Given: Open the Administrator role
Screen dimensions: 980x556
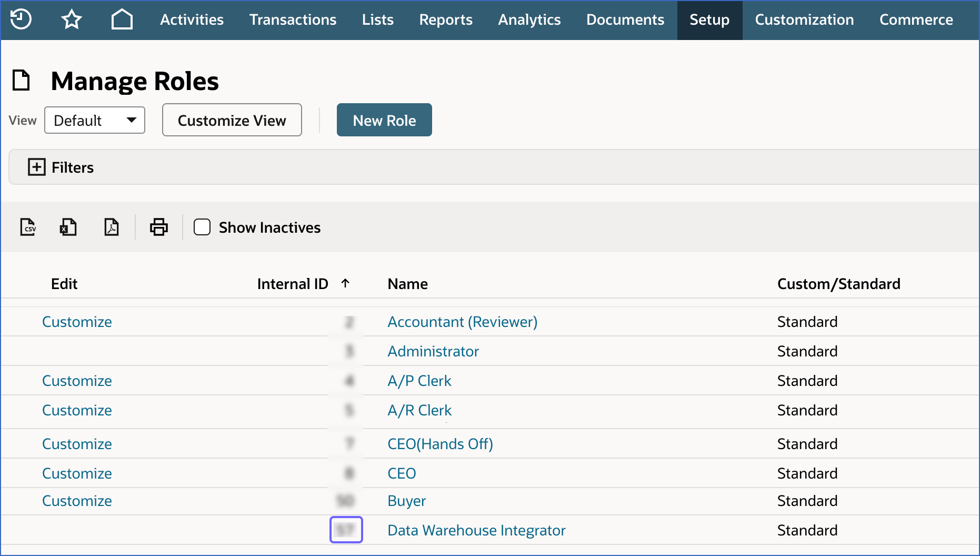Looking at the screenshot, I should coord(433,351).
